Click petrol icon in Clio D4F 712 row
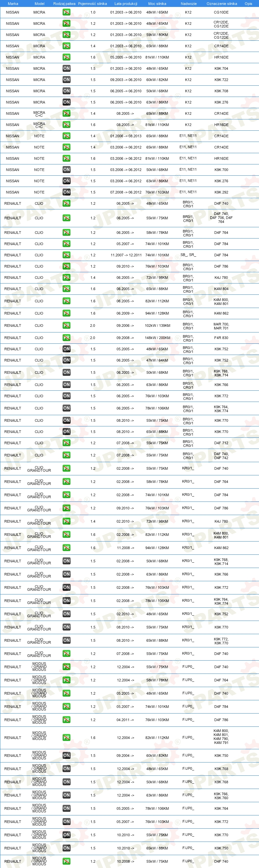This screenshot has height=868, width=259. [x=67, y=443]
